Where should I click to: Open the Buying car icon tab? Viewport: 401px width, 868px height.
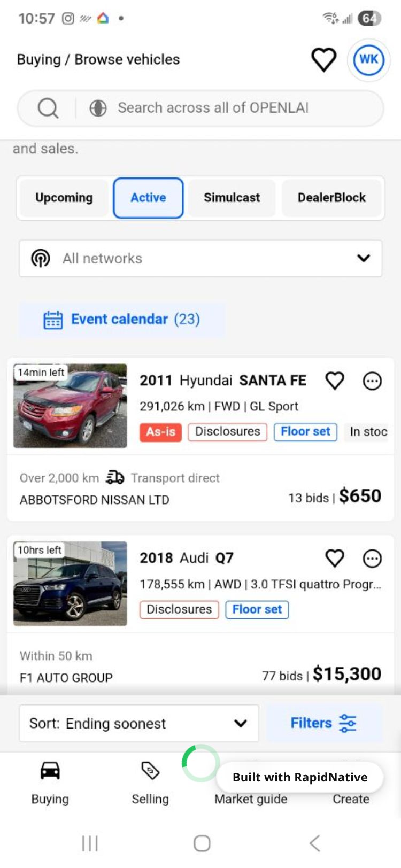pyautogui.click(x=50, y=781)
